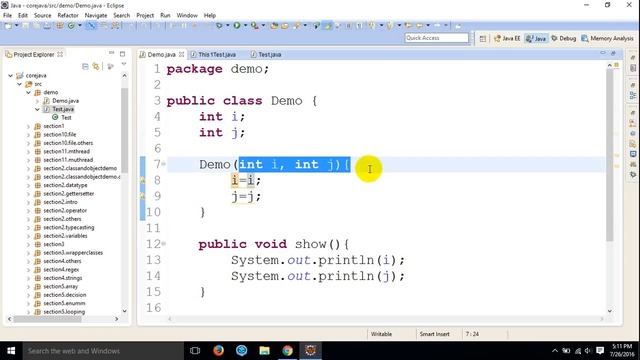
Task: Click the External Tools run icon
Action: pos(255,26)
